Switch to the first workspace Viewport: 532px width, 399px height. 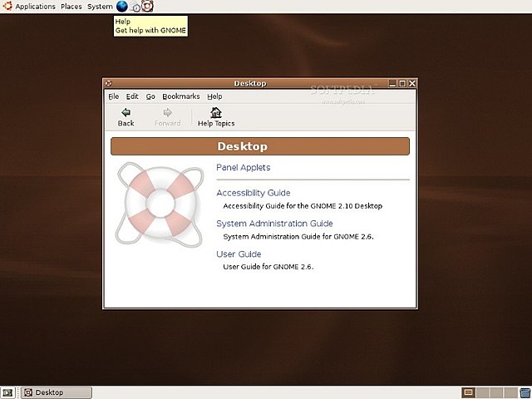coord(468,392)
